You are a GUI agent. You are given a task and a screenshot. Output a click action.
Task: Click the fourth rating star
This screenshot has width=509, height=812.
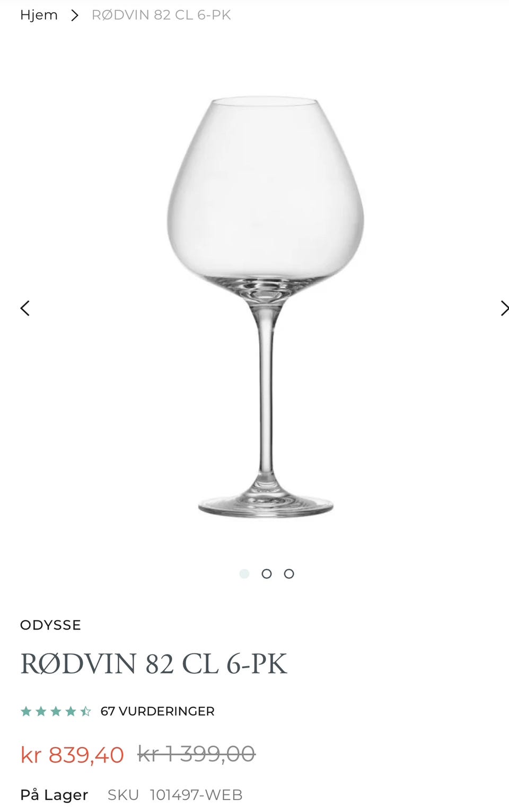[x=71, y=711]
